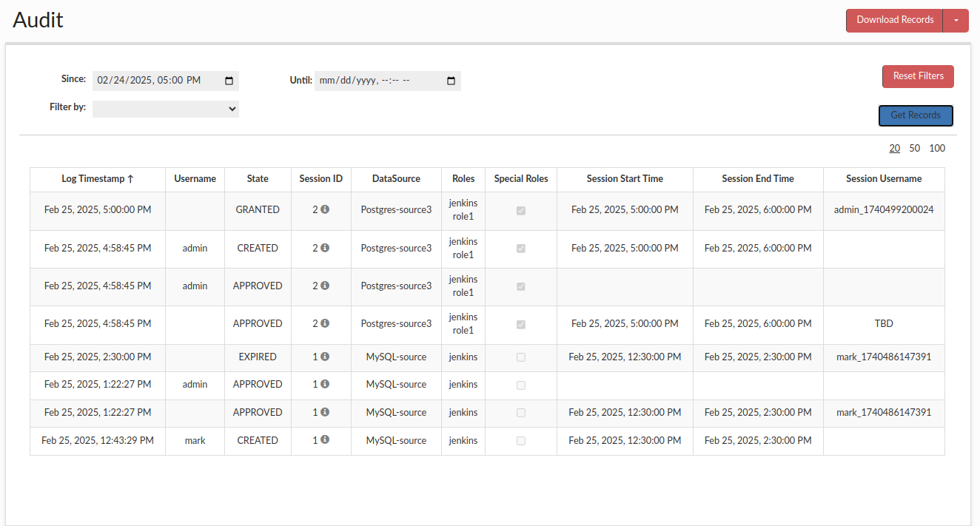Click the Get Records button
980x526 pixels.
[x=916, y=115]
